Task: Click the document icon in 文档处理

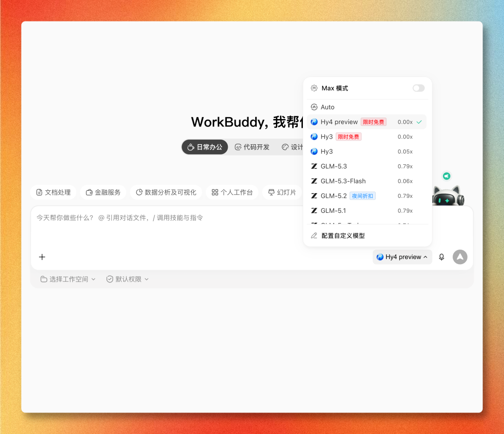Action: 39,192
